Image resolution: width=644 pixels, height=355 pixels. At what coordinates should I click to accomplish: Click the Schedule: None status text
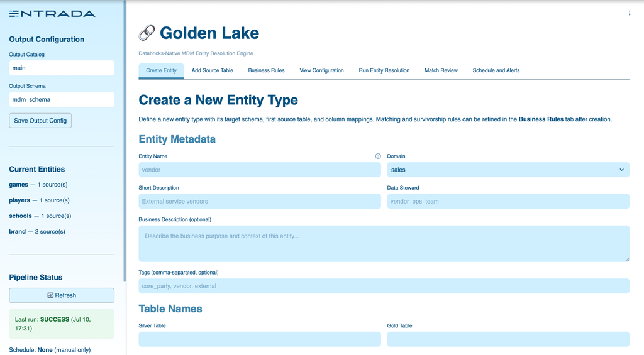(x=50, y=350)
